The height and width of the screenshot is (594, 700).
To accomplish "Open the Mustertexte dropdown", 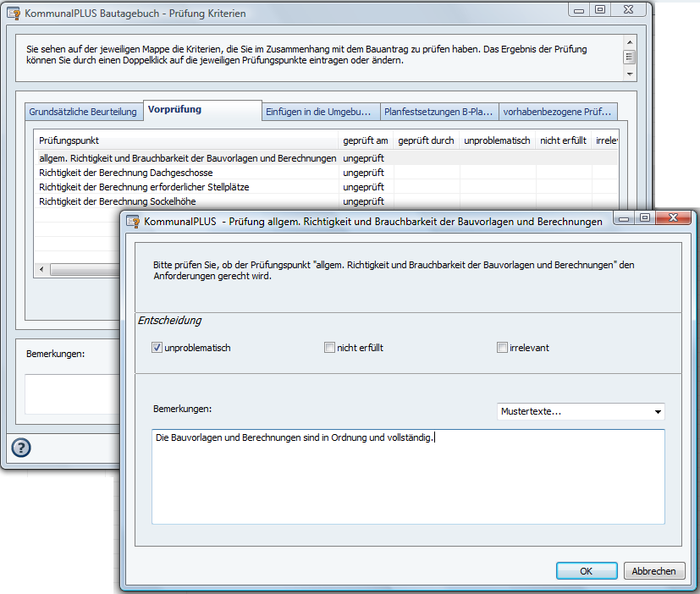I will [580, 412].
